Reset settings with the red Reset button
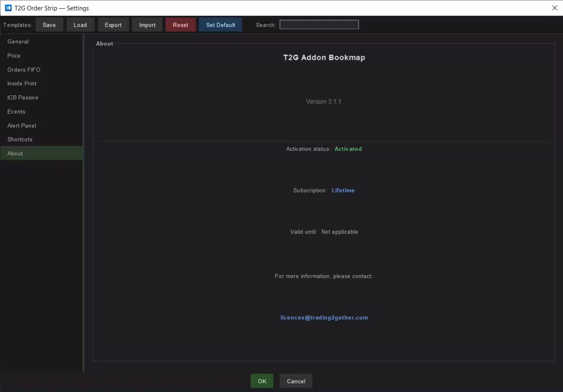 [181, 25]
